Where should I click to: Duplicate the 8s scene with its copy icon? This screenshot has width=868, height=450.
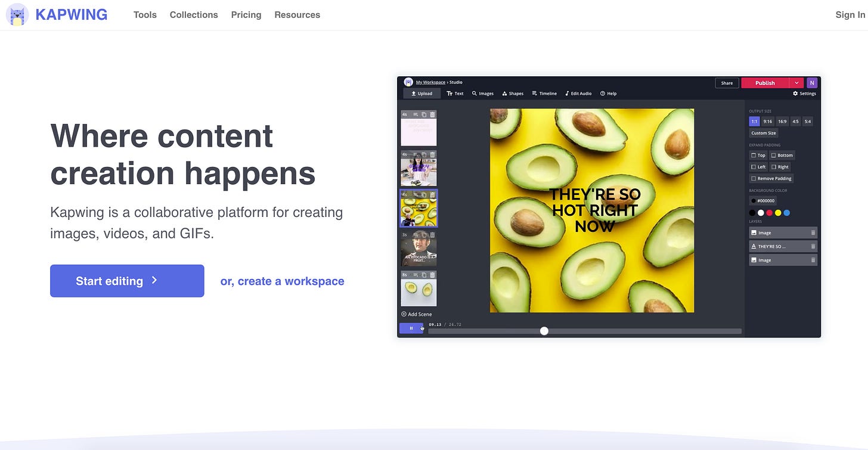[424, 275]
